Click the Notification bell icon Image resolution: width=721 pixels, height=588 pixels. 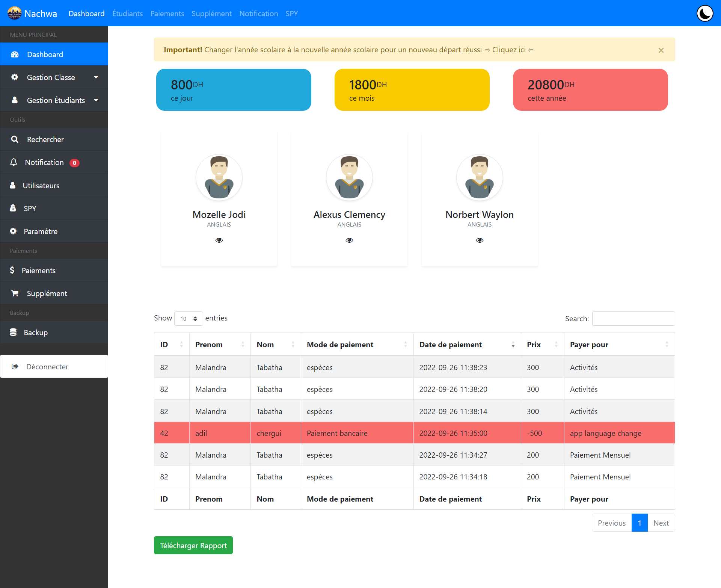14,162
